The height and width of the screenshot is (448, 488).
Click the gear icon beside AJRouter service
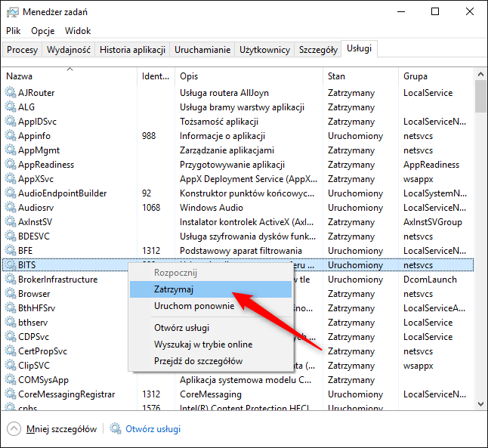[11, 93]
